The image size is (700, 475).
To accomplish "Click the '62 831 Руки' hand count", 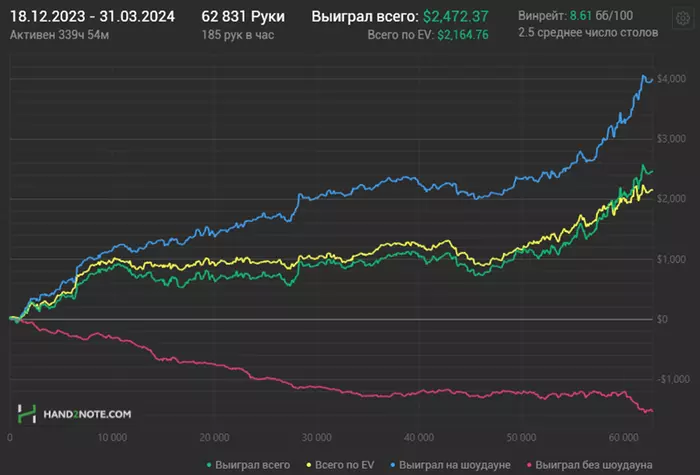I will point(243,17).
